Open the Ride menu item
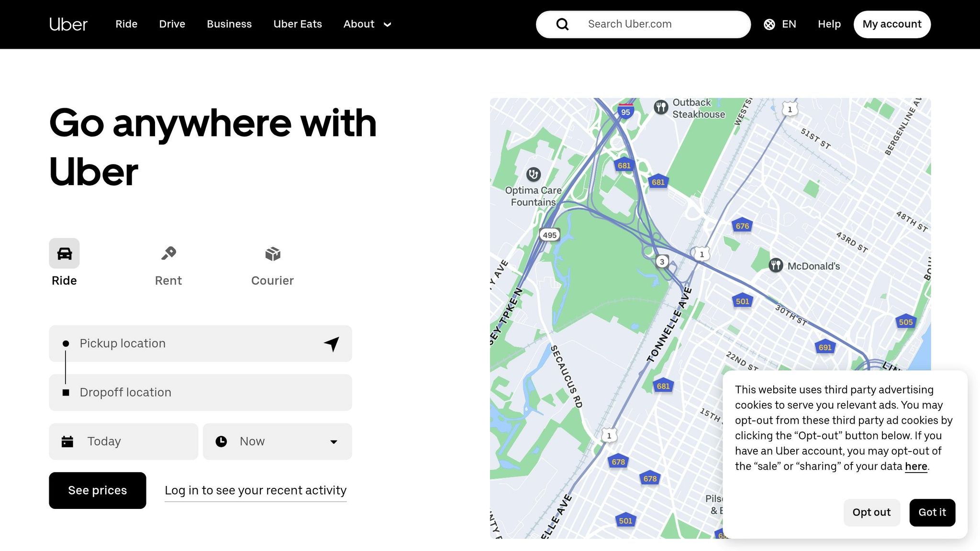This screenshot has height=551, width=980. tap(126, 24)
